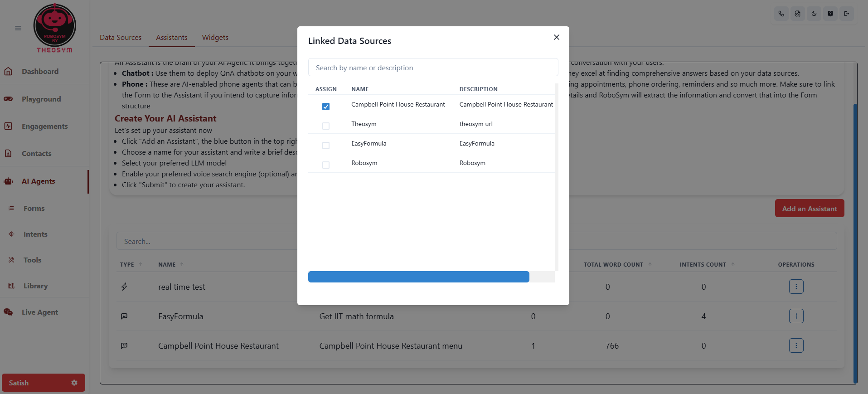868x394 pixels.
Task: Open Live Agent from the sidebar
Action: (40, 312)
